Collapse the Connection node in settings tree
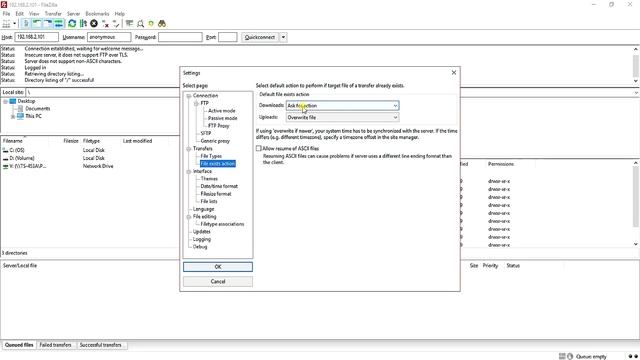This screenshot has height=360, width=640. tap(189, 96)
